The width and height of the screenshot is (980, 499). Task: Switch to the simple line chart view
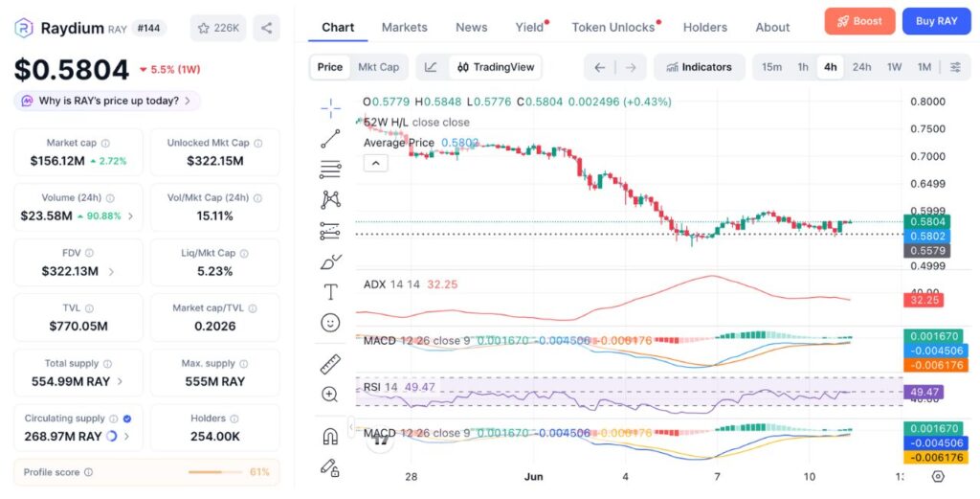pos(431,68)
